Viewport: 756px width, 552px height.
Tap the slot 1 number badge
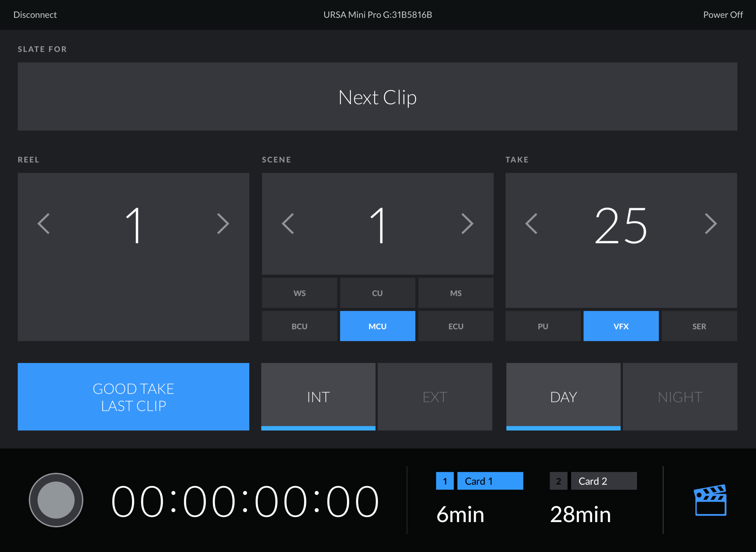click(445, 481)
